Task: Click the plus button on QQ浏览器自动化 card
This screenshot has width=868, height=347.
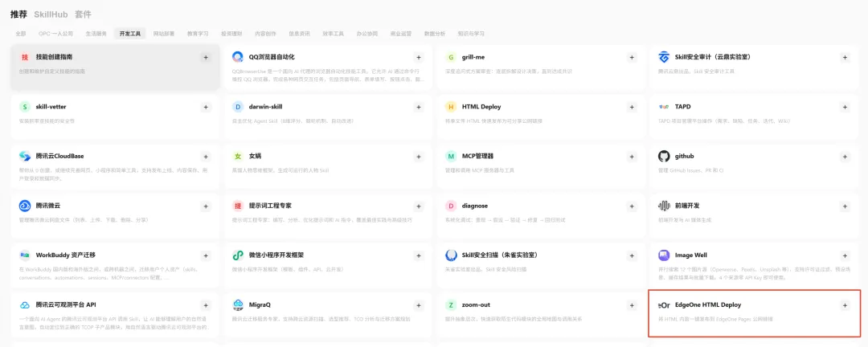Action: tap(419, 57)
